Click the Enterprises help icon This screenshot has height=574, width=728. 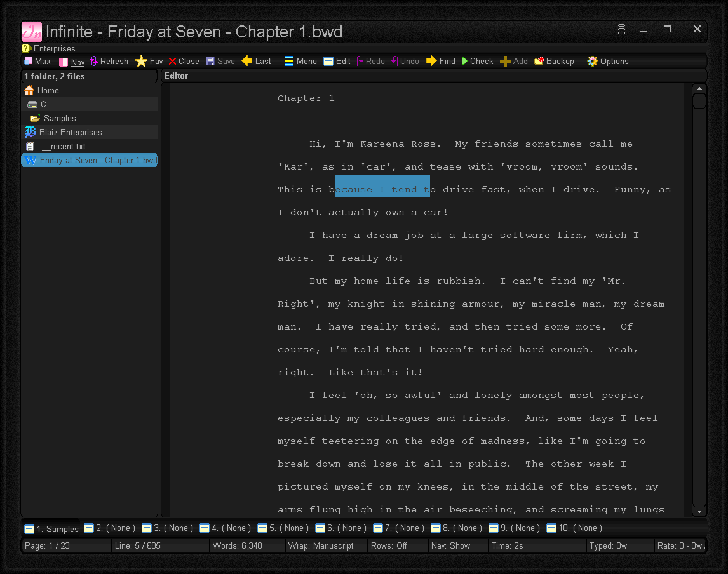26,48
